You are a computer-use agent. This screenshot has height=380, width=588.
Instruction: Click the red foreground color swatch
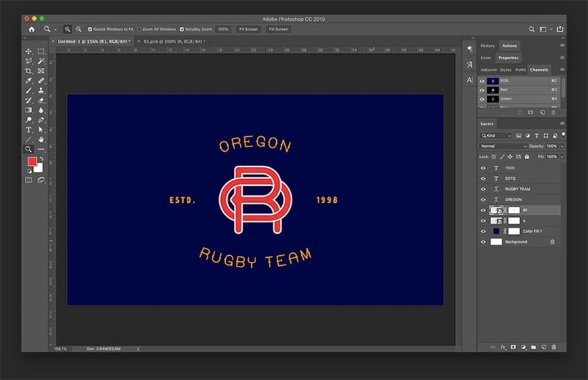[32, 162]
